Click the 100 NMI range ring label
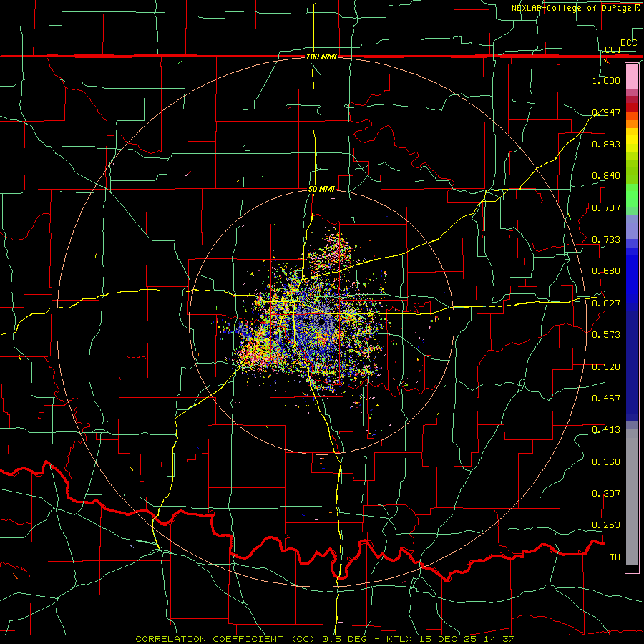The height and width of the screenshot is (644, 644). [321, 57]
